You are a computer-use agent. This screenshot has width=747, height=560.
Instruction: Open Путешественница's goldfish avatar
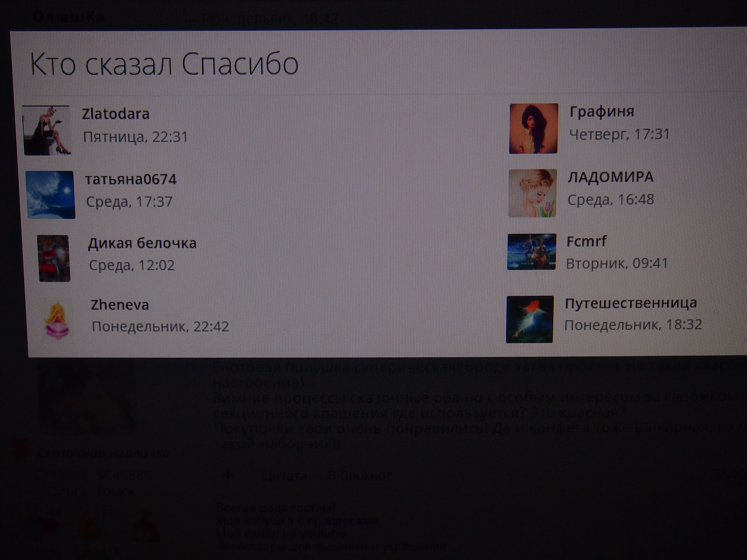(x=530, y=319)
